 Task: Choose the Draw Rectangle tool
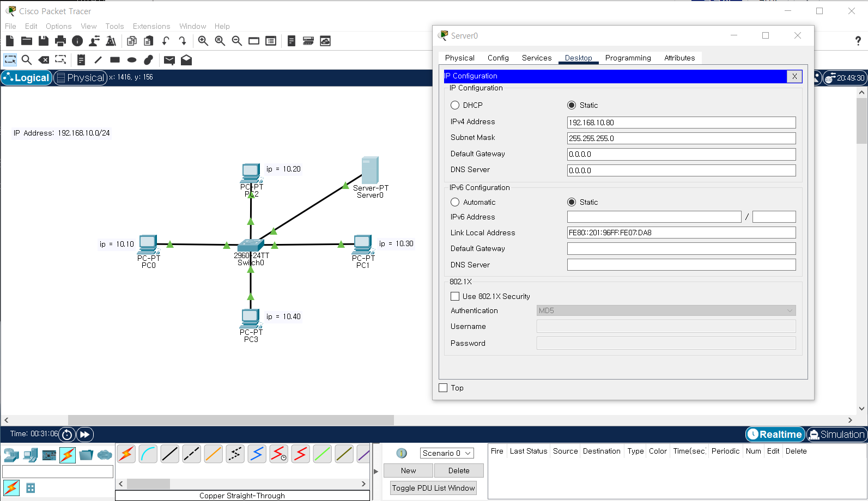point(115,60)
